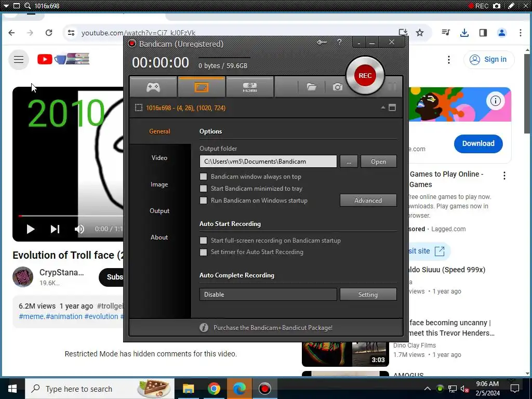Click the Bandicam info icon at bottom
The image size is (532, 399).
click(x=204, y=327)
